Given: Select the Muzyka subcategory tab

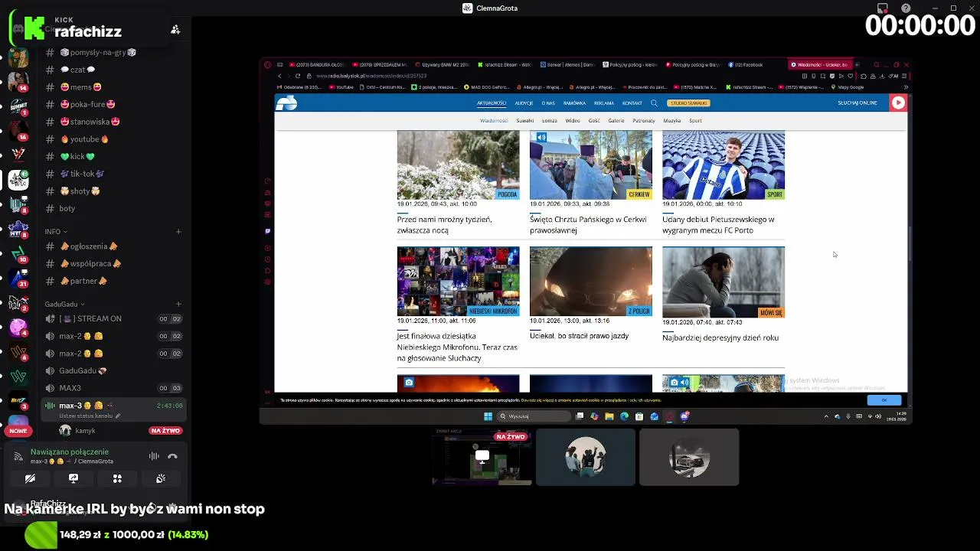Looking at the screenshot, I should 672,121.
